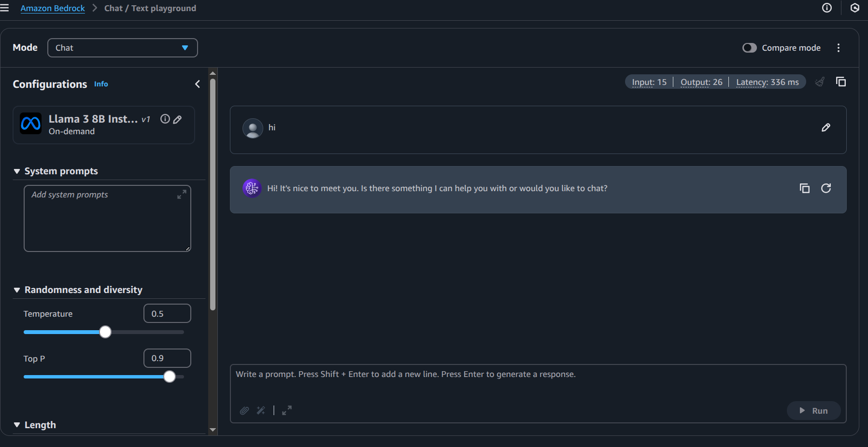Click the Latency: 336 ms metric

pyautogui.click(x=768, y=82)
